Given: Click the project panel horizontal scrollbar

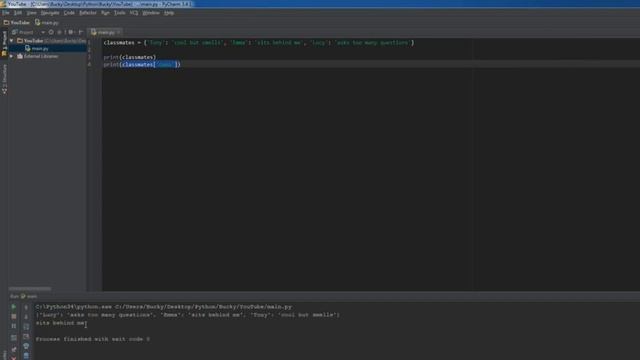Looking at the screenshot, I should (x=30, y=289).
